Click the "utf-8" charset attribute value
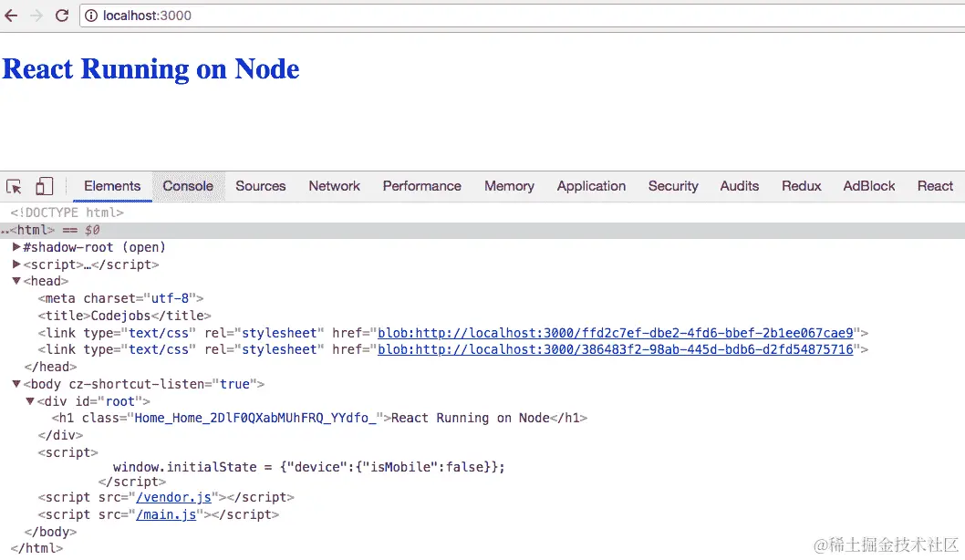The image size is (965, 560). click(170, 298)
